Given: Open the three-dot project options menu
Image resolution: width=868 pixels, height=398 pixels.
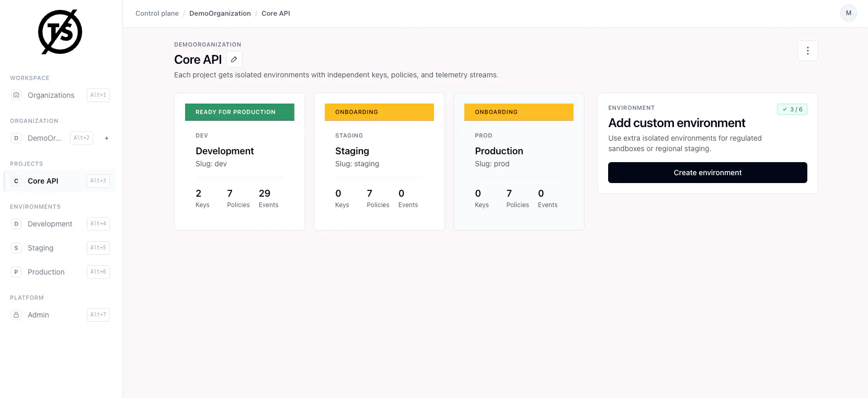Looking at the screenshot, I should pyautogui.click(x=808, y=51).
